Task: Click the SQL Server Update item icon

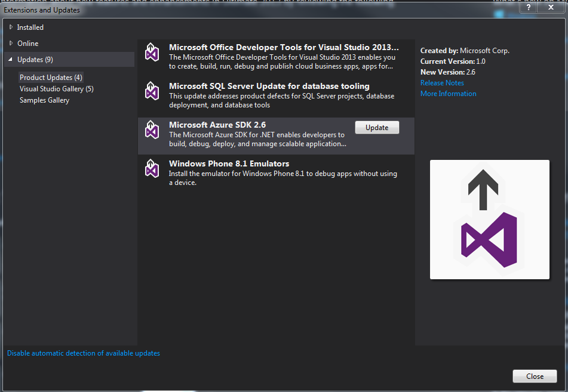Action: [152, 91]
